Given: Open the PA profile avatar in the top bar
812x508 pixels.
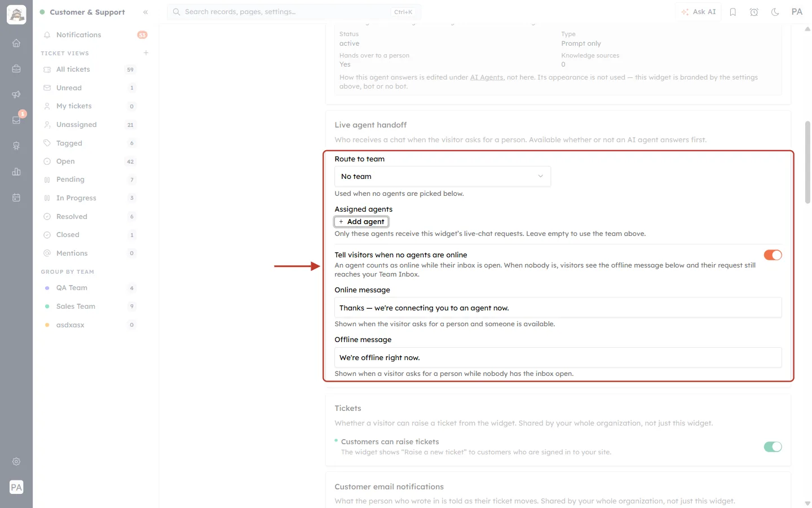Looking at the screenshot, I should pos(797,12).
